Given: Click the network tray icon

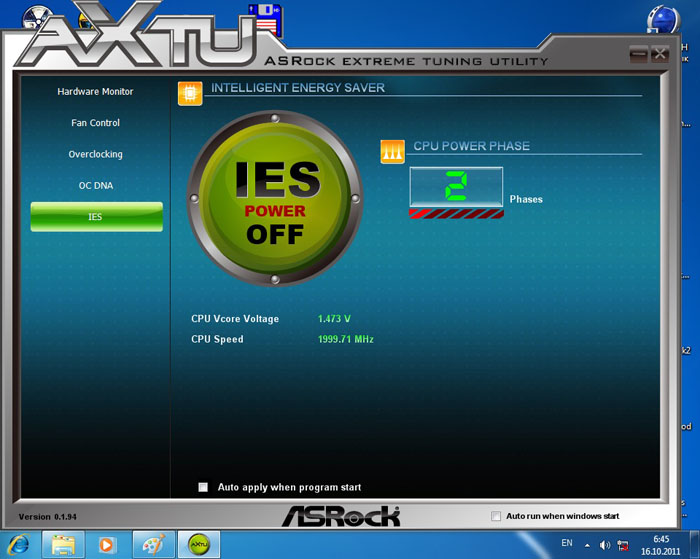Looking at the screenshot, I should pos(623,545).
